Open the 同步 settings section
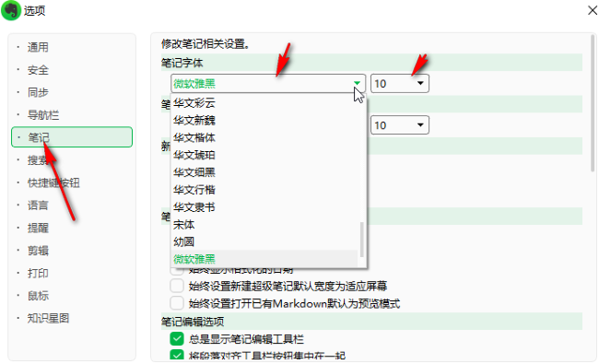The height and width of the screenshot is (364, 599). click(x=38, y=92)
